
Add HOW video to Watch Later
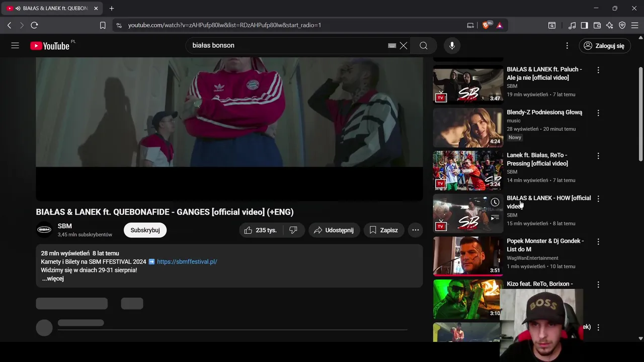[495, 202]
